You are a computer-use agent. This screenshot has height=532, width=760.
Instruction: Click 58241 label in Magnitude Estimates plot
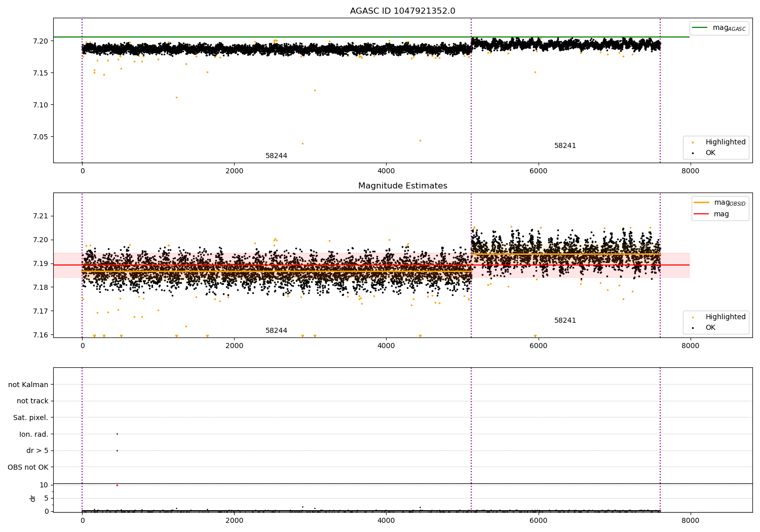point(565,321)
